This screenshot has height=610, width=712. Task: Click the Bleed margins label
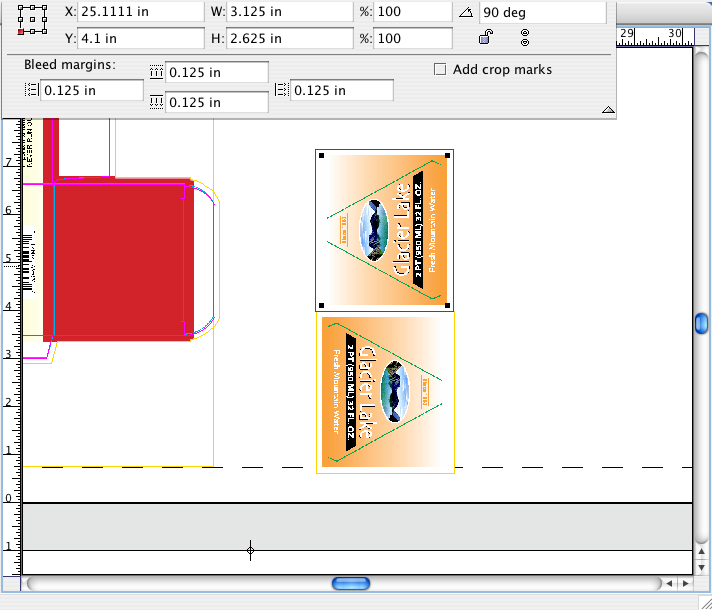(70, 64)
